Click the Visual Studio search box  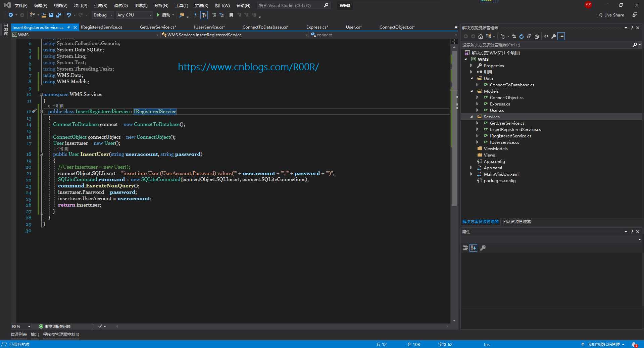click(x=294, y=6)
